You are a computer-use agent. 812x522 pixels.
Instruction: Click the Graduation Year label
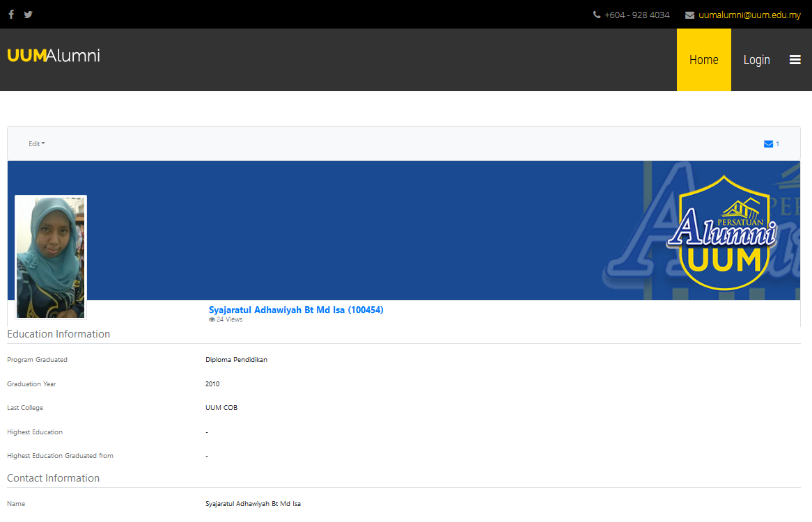[x=31, y=384]
